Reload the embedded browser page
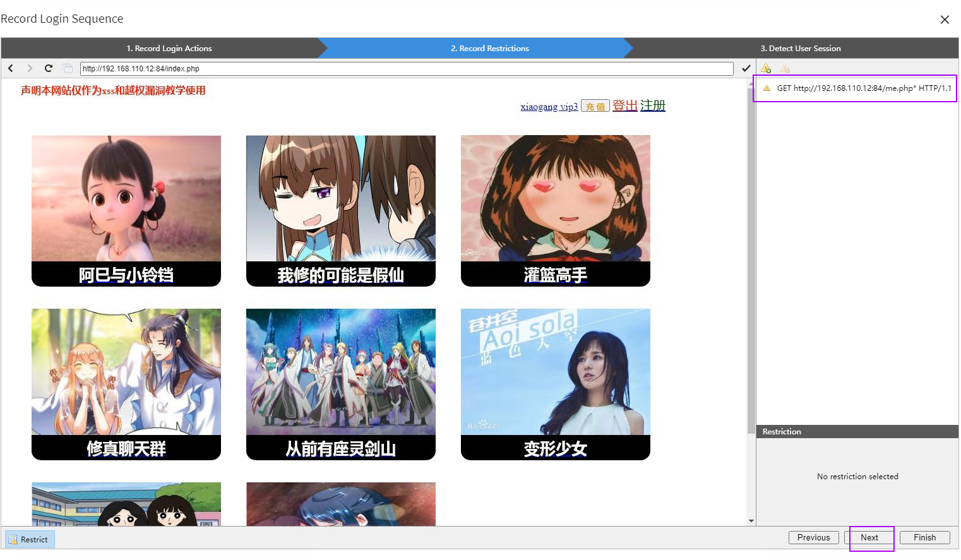Viewport: 961px width, 560px height. point(48,68)
